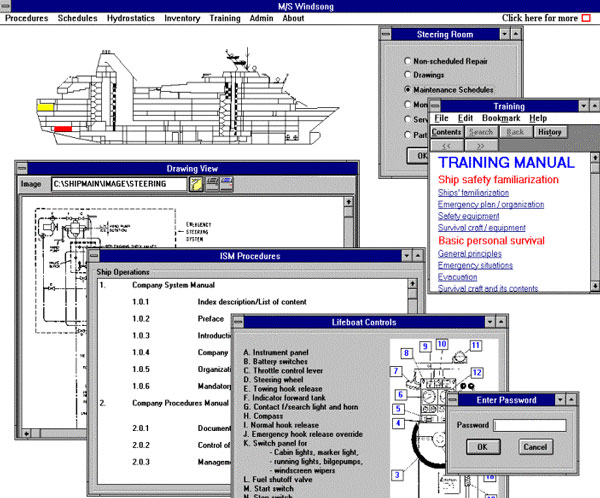This screenshot has width=600, height=498.
Task: Click into the Password input field
Action: (x=530, y=425)
